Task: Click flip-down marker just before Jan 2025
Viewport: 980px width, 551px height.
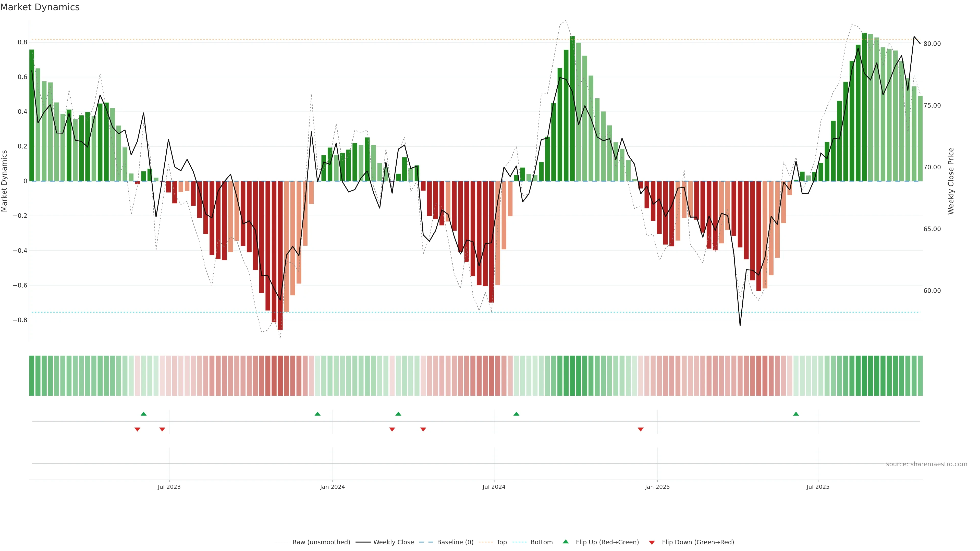Action: 640,429
